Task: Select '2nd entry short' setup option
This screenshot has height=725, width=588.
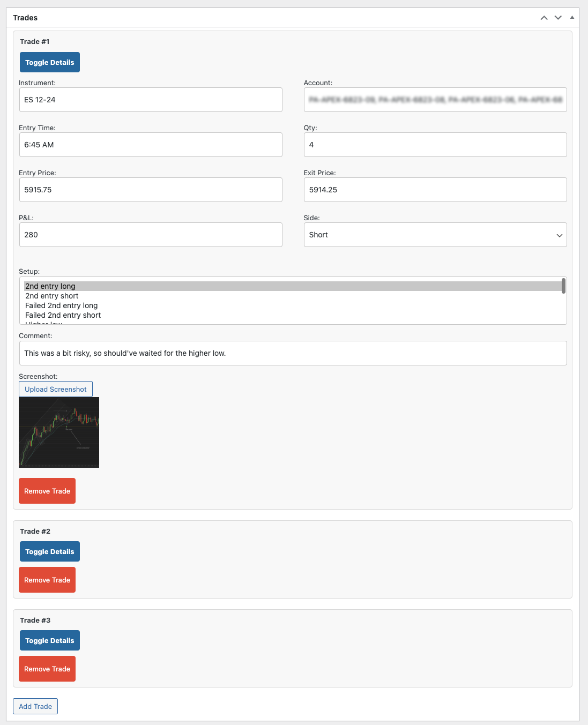Action: point(293,296)
